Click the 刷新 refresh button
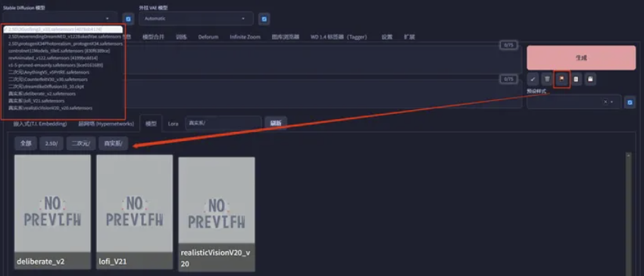 (x=276, y=123)
